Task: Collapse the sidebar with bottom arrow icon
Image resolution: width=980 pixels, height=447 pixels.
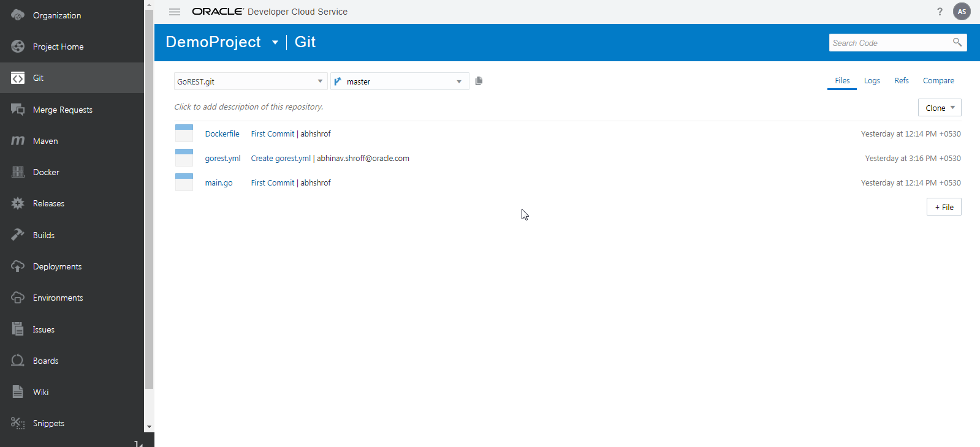Action: tap(139, 443)
